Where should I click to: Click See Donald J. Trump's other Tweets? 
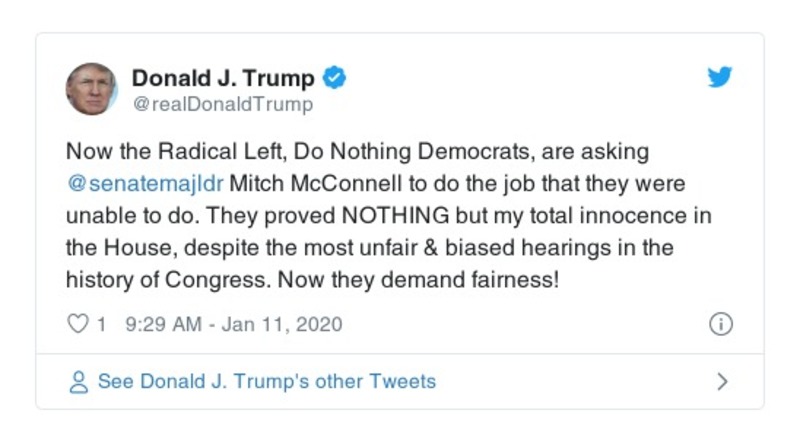(266, 381)
